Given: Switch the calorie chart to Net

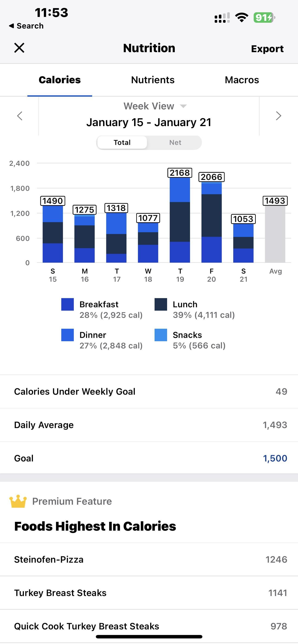Looking at the screenshot, I should pyautogui.click(x=175, y=143).
